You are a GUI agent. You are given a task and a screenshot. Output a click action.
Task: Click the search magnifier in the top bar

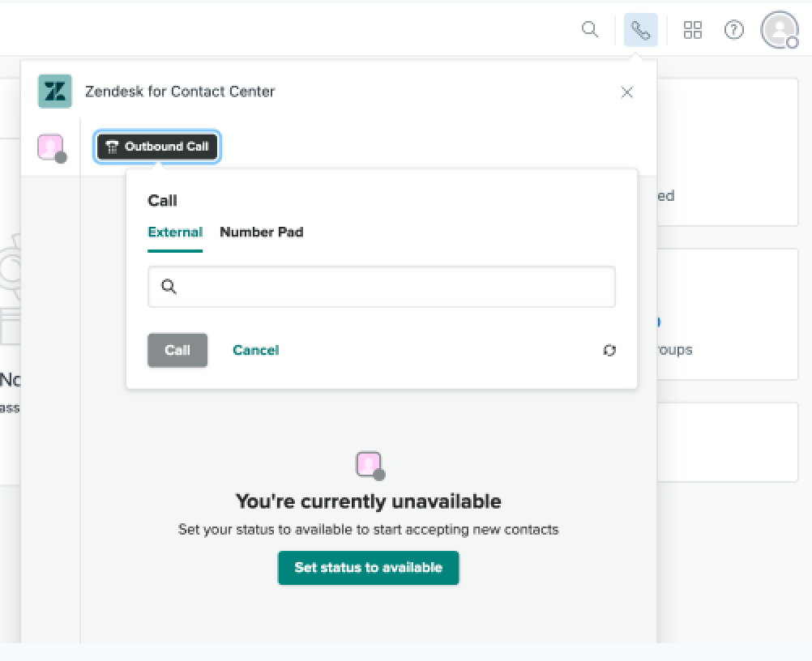(590, 30)
